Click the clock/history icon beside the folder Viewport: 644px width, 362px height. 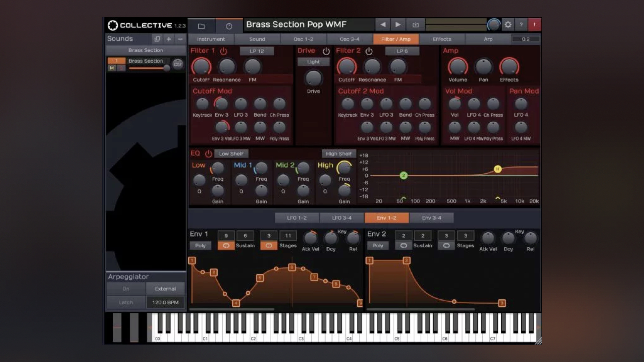(229, 26)
